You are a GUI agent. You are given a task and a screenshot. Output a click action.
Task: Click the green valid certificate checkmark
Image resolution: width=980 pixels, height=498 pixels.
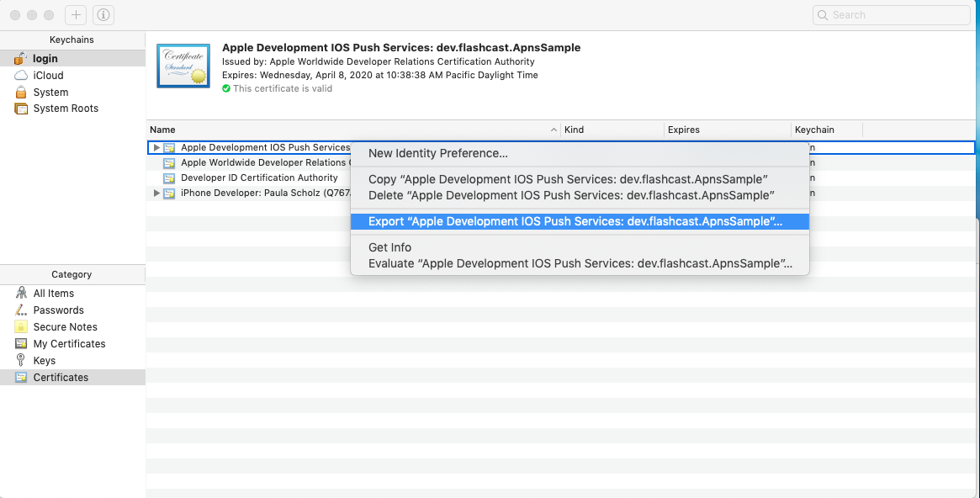coord(226,88)
